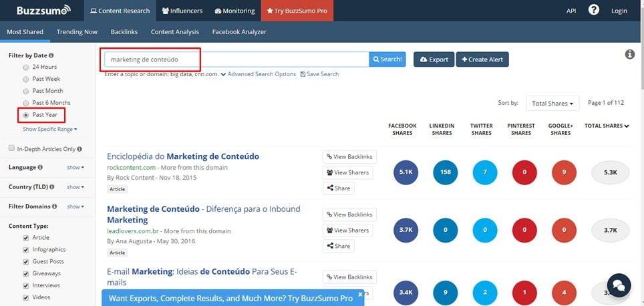Toggle In-Depth Articles Only checkbox
Image resolution: width=644 pixels, height=306 pixels.
pos(11,148)
